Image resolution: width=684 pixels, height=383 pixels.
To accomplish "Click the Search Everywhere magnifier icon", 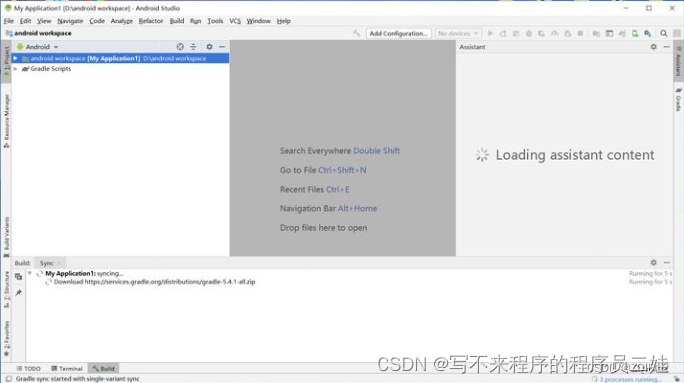I will [x=663, y=34].
